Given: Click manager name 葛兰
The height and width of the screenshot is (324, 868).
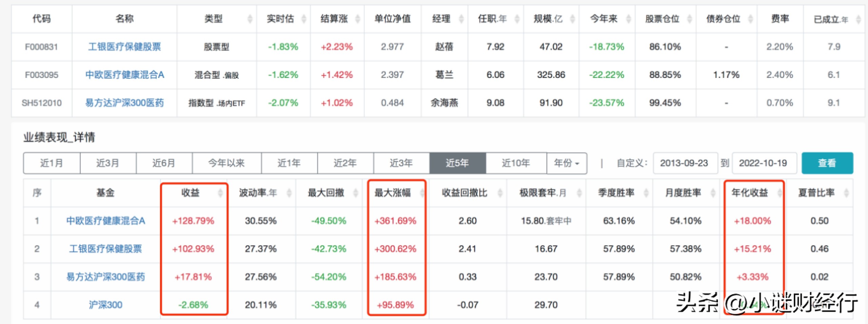Looking at the screenshot, I should point(444,75).
